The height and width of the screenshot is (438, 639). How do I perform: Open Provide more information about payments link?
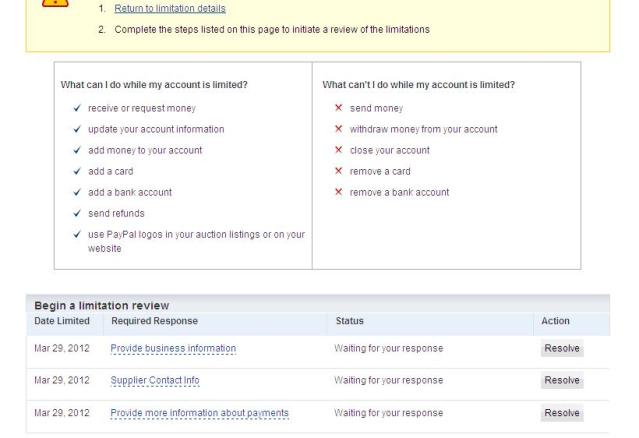(x=199, y=413)
